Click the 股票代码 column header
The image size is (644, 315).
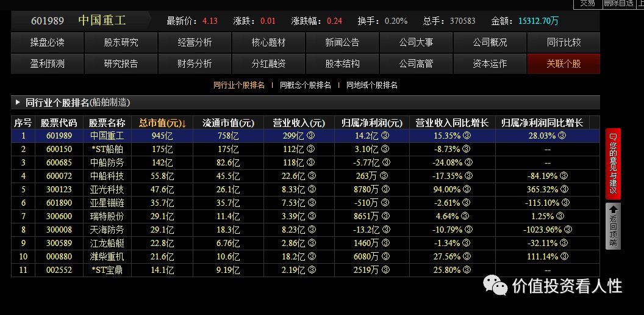click(x=59, y=123)
